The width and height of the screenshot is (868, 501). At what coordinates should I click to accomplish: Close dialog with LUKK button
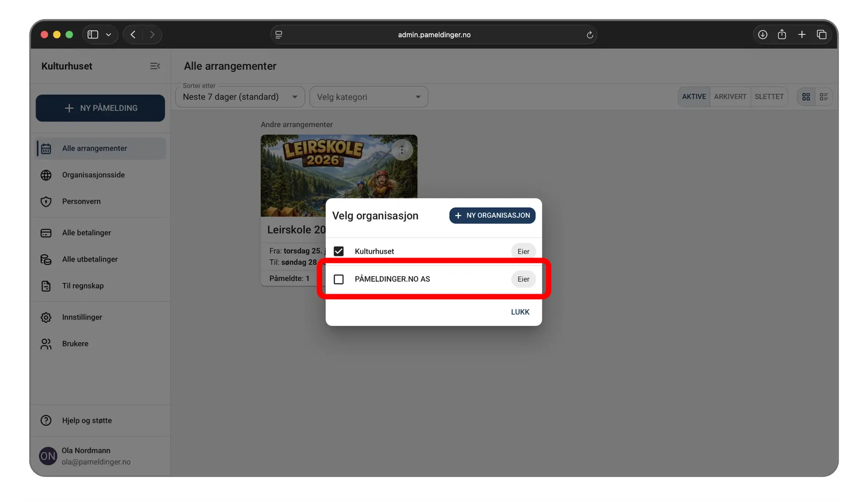click(520, 312)
